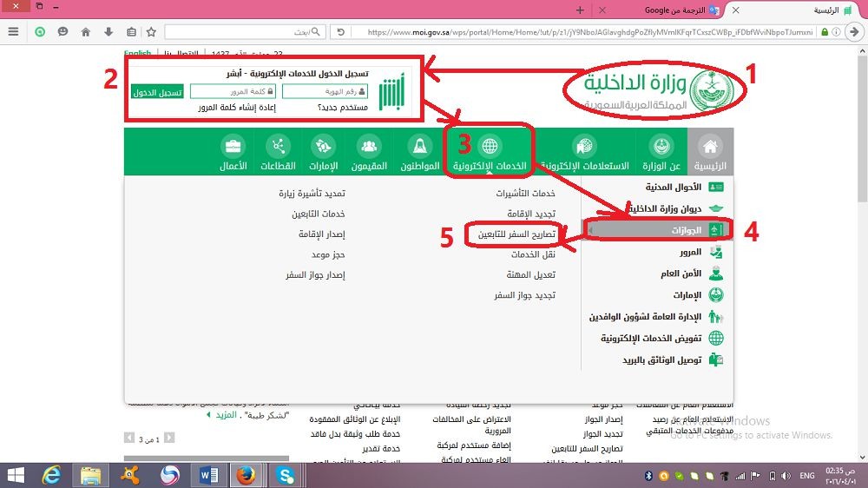Click the bookmark star icon
The height and width of the screenshot is (488, 868).
(x=151, y=32)
